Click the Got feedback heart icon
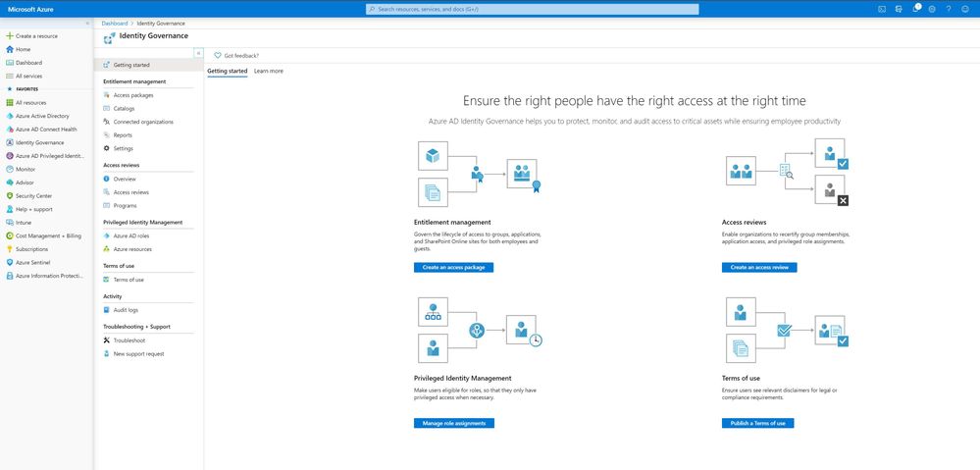 (x=218, y=56)
